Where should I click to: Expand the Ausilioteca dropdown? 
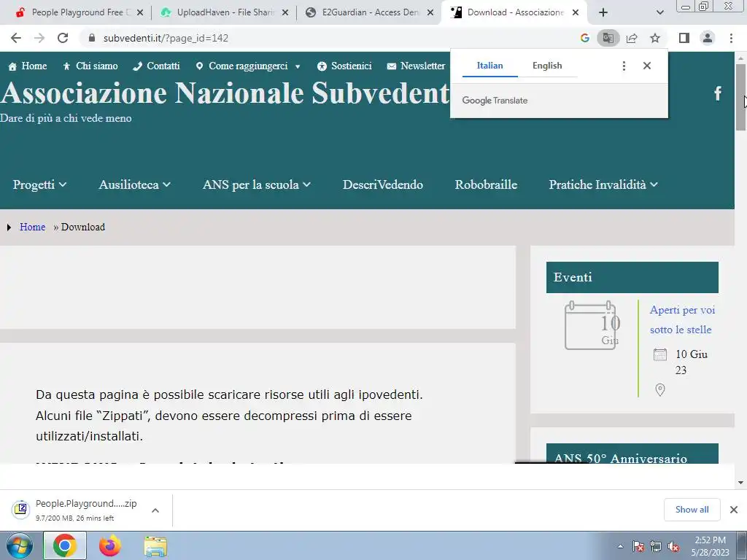pyautogui.click(x=134, y=184)
